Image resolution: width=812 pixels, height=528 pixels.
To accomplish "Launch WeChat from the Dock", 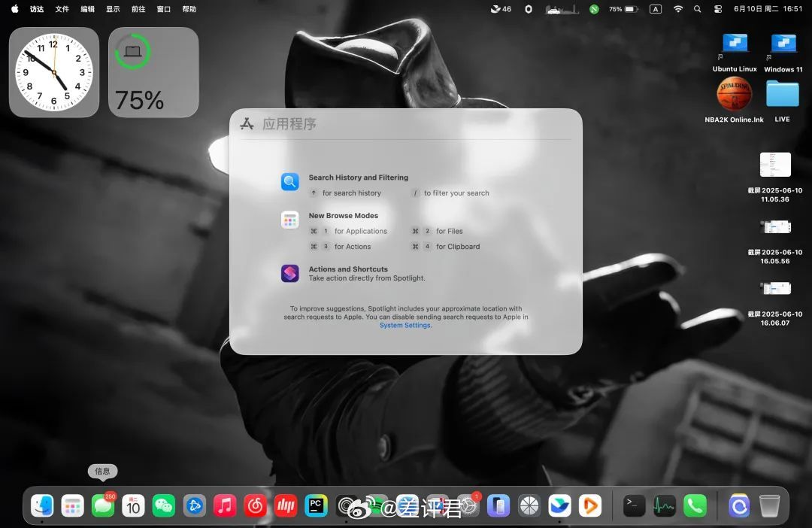I will click(164, 505).
